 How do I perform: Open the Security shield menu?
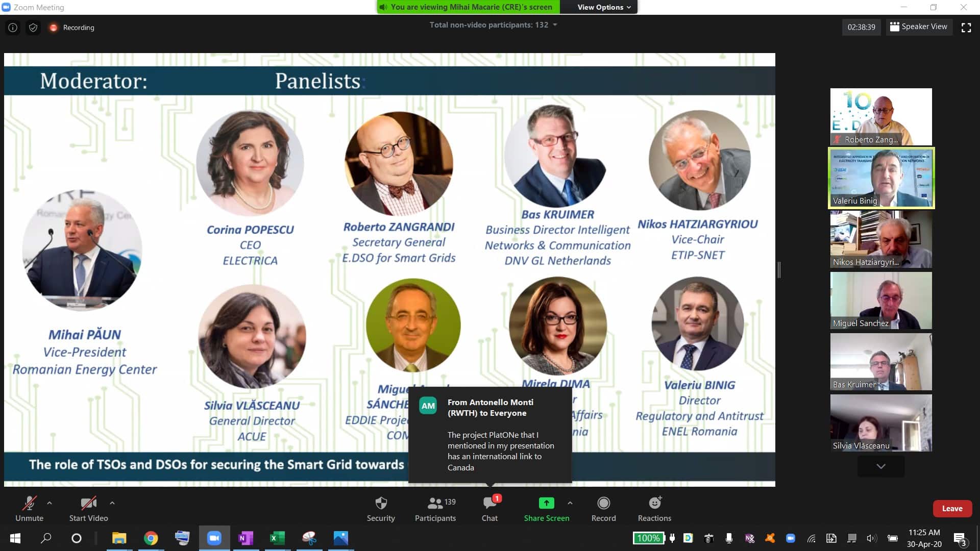point(381,509)
